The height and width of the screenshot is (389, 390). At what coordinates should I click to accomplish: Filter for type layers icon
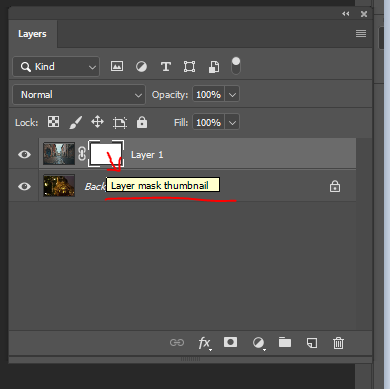coord(166,67)
